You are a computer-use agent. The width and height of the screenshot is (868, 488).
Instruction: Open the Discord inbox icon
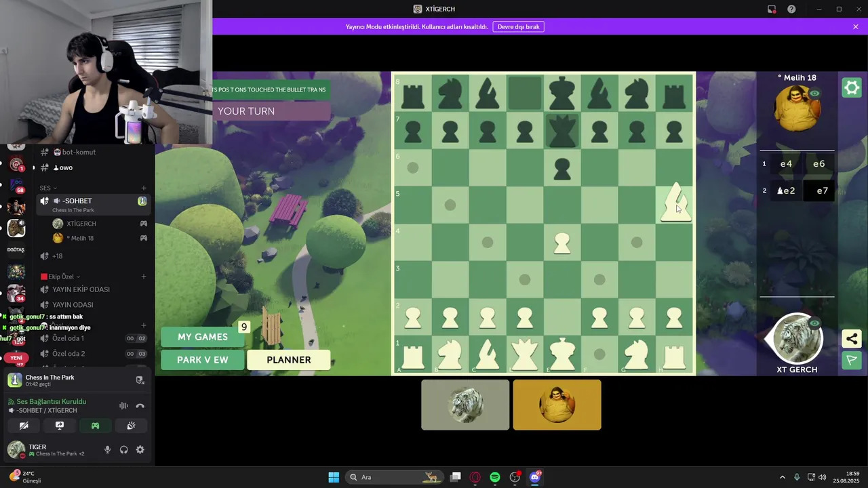click(772, 9)
